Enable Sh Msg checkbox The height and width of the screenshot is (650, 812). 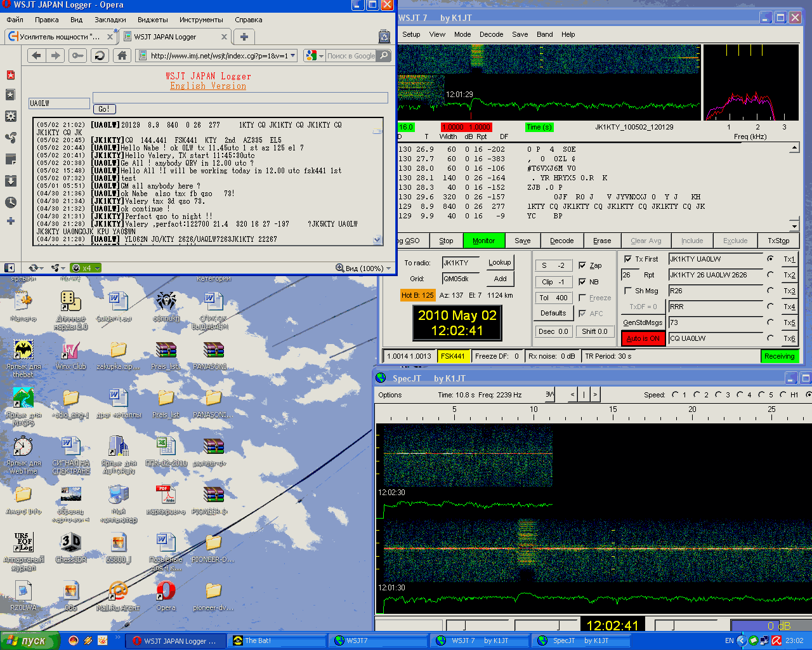point(628,291)
